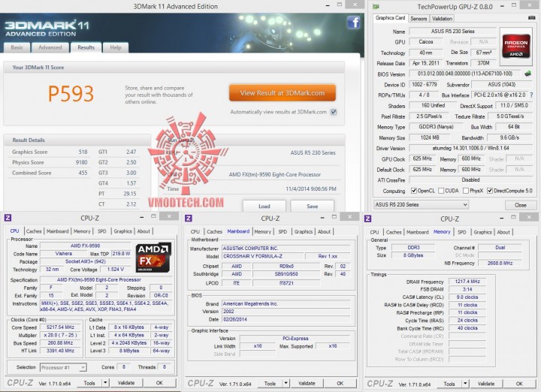Image resolution: width=541 pixels, height=392 pixels.
Task: Click the DRAM Frequency value 1217.4 MHz
Action: point(467,282)
